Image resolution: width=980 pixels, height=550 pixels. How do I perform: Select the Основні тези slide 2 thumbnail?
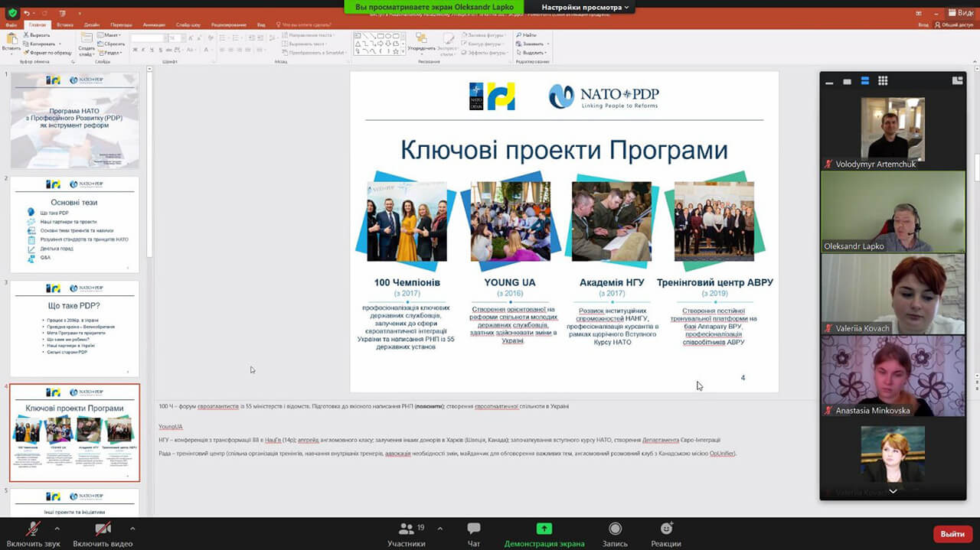(x=74, y=224)
